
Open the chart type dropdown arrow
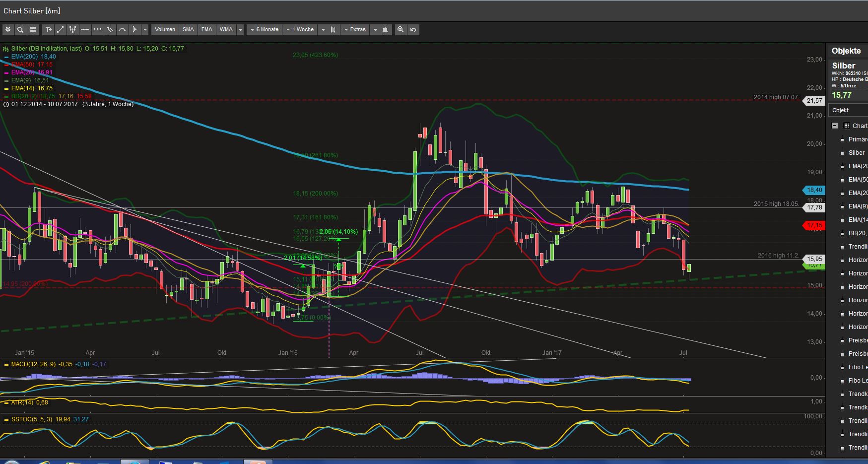click(x=323, y=30)
